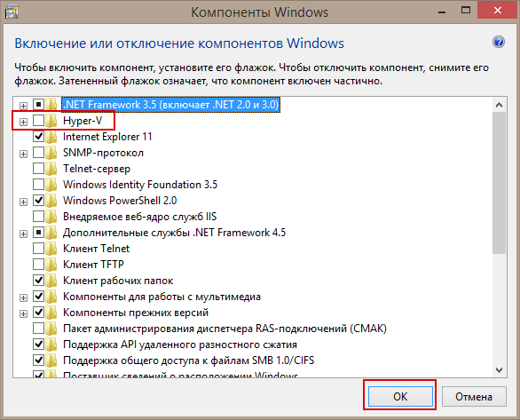Viewport: 520px width, 420px height.
Task: Expand the .NET Framework 3.5 tree node
Action: coord(23,106)
